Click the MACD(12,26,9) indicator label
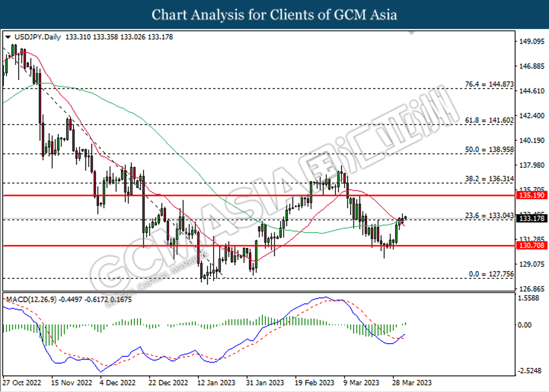This screenshot has width=549, height=392. tap(31, 299)
